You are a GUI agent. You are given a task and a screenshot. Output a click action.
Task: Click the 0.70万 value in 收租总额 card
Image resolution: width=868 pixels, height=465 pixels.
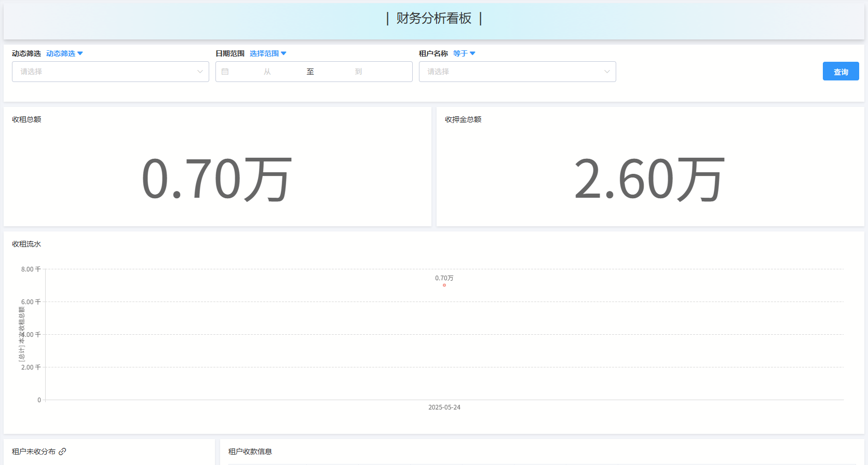click(216, 179)
